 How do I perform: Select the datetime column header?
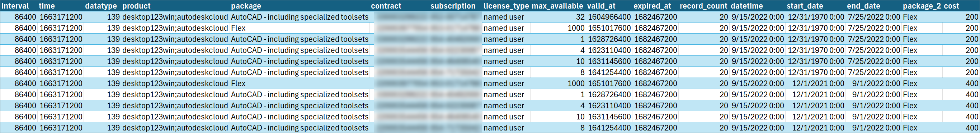747,6
